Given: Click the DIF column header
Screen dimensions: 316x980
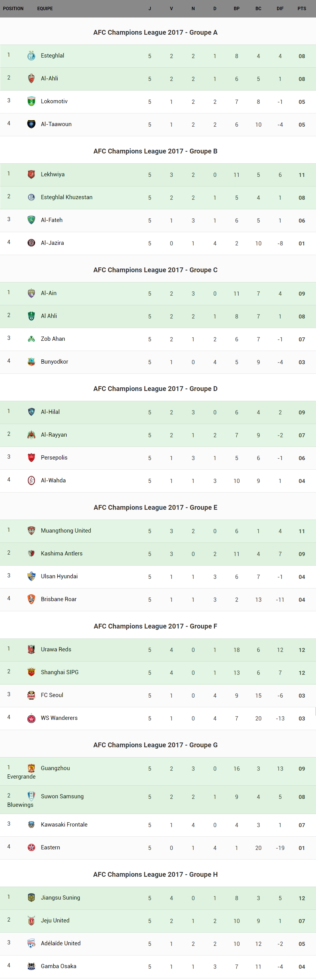Looking at the screenshot, I should coord(280,8).
